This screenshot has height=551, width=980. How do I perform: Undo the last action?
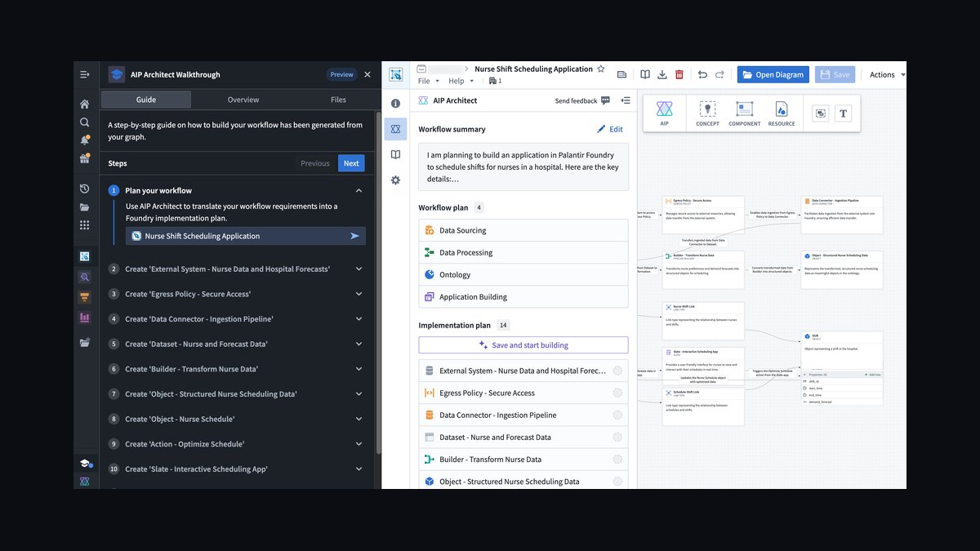702,74
